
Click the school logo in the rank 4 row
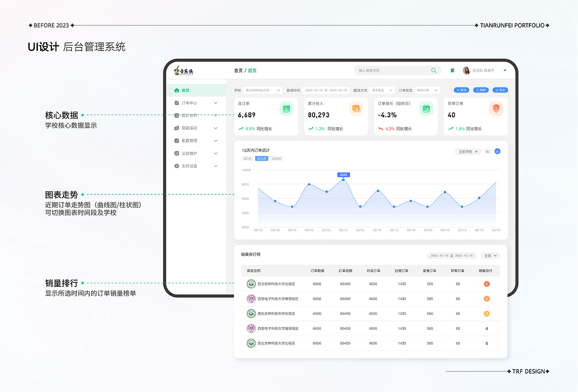click(x=251, y=328)
